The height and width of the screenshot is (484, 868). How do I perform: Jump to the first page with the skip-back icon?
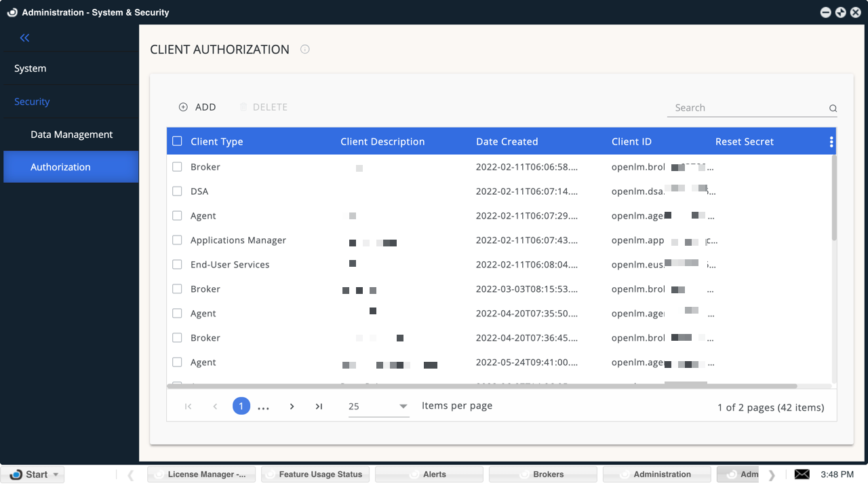click(x=188, y=406)
